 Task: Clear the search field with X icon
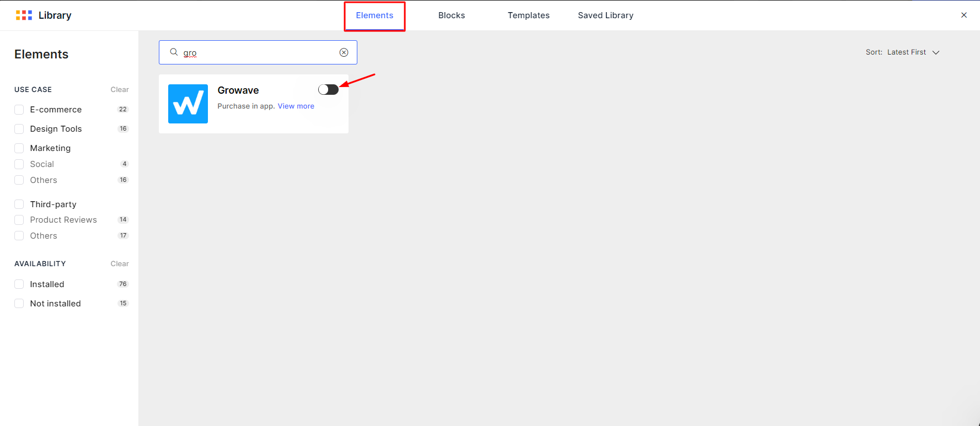click(x=344, y=52)
